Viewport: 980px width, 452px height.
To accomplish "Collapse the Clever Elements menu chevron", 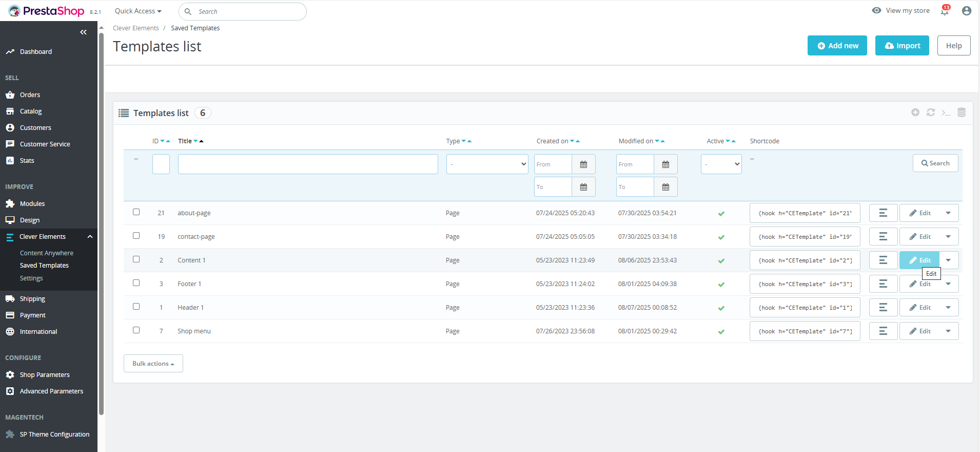I will click(90, 237).
